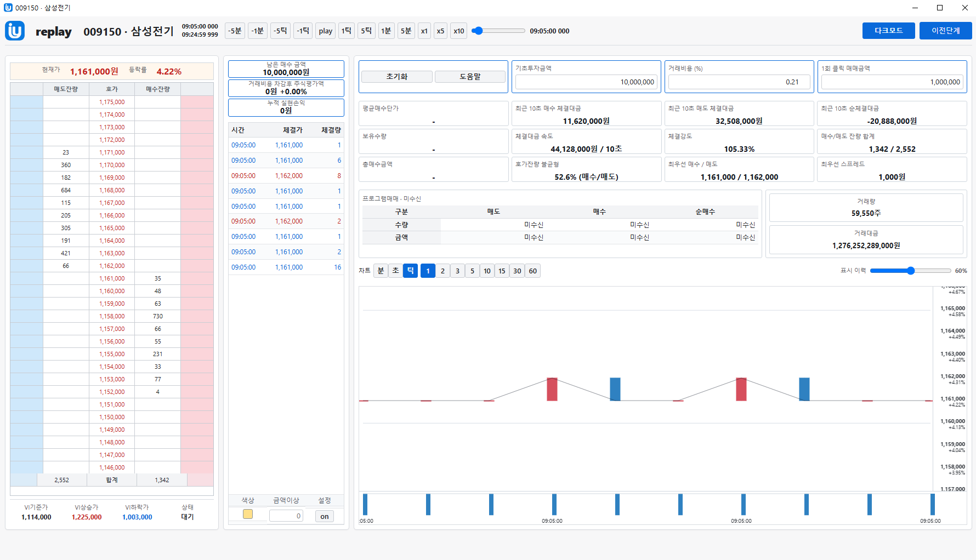Click the blue app logo icon
The image size is (976, 560).
click(15, 31)
